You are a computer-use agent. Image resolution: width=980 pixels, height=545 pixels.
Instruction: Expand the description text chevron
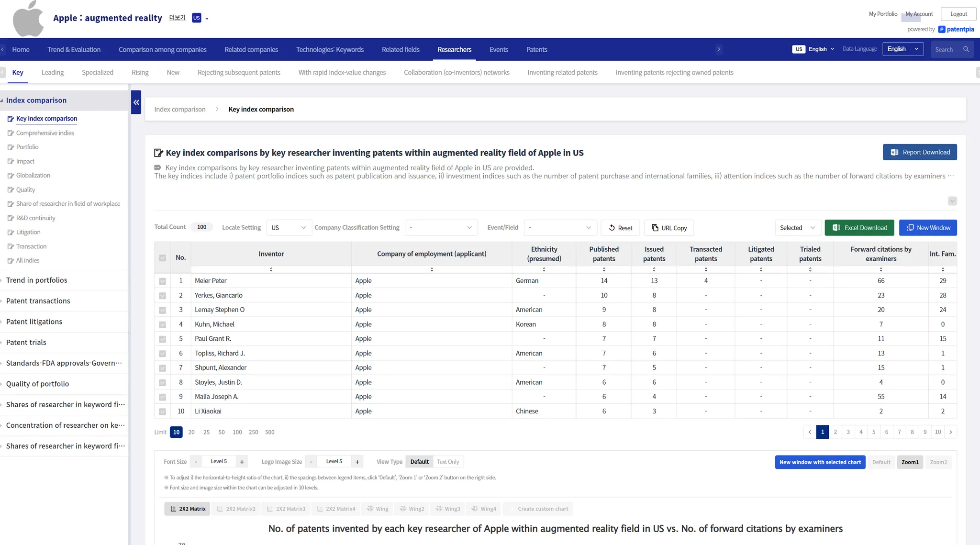952,201
